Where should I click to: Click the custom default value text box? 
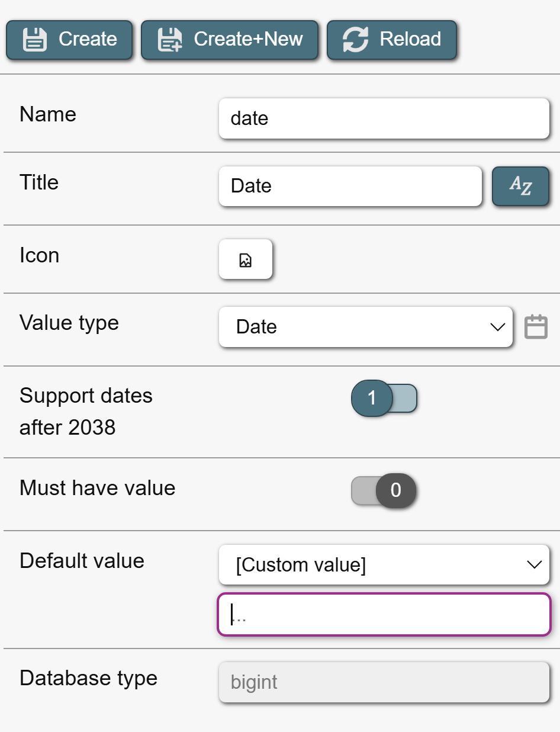point(384,614)
